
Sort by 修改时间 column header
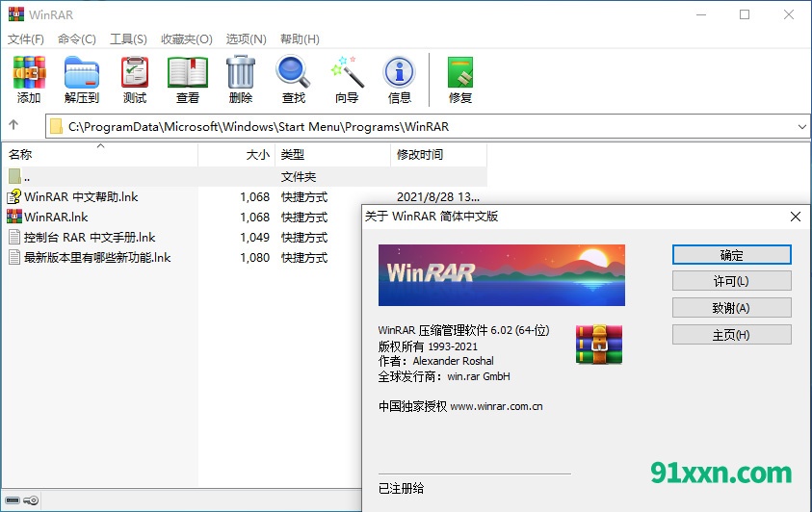tap(438, 155)
